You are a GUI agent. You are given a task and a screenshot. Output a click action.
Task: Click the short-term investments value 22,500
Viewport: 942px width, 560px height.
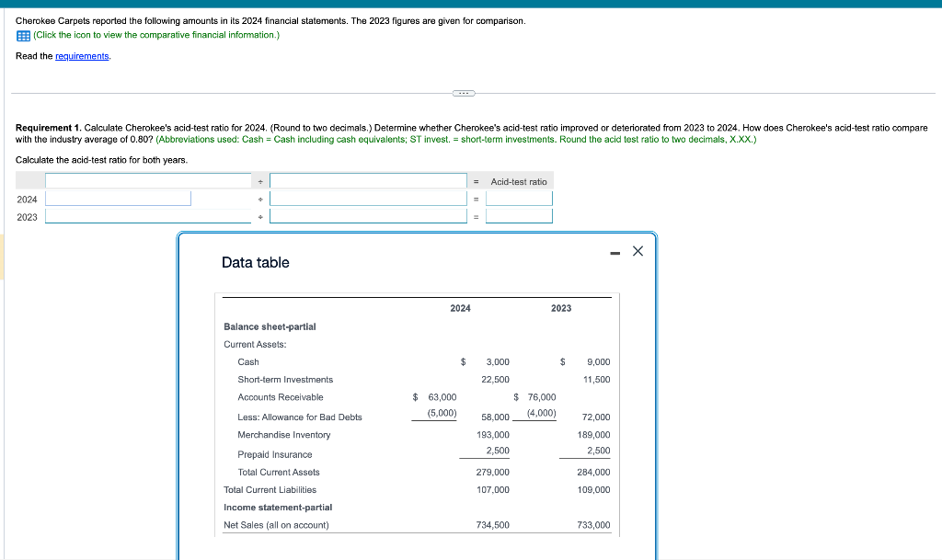coord(495,380)
